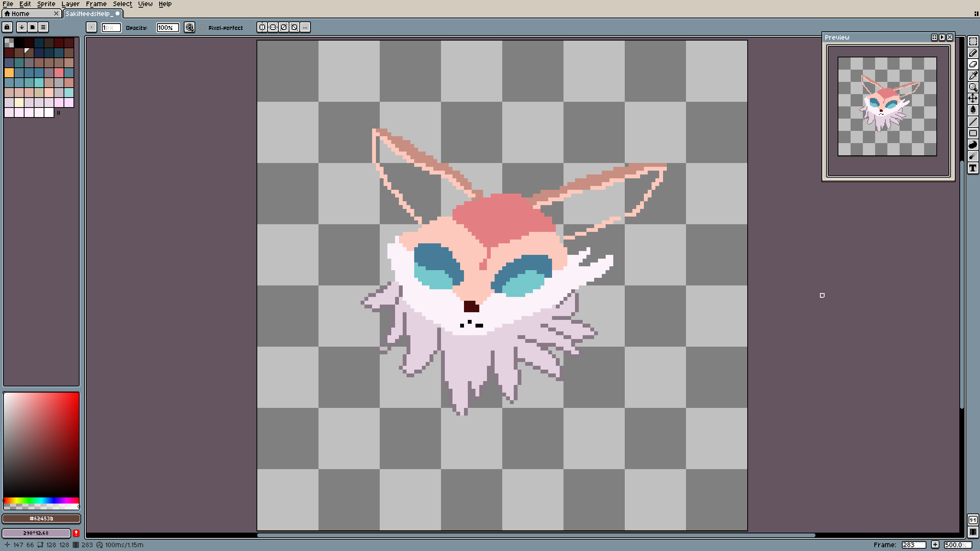This screenshot has height=551, width=980.
Task: Click the background color button
Action: point(36,533)
